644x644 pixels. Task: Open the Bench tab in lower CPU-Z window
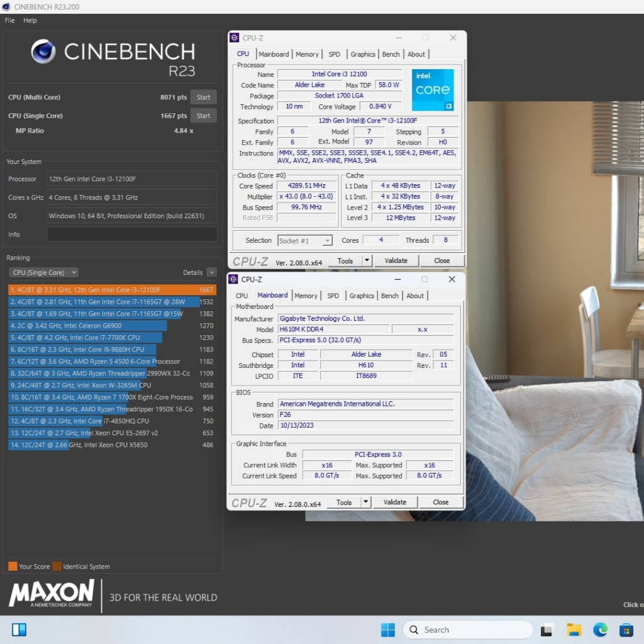(x=390, y=296)
